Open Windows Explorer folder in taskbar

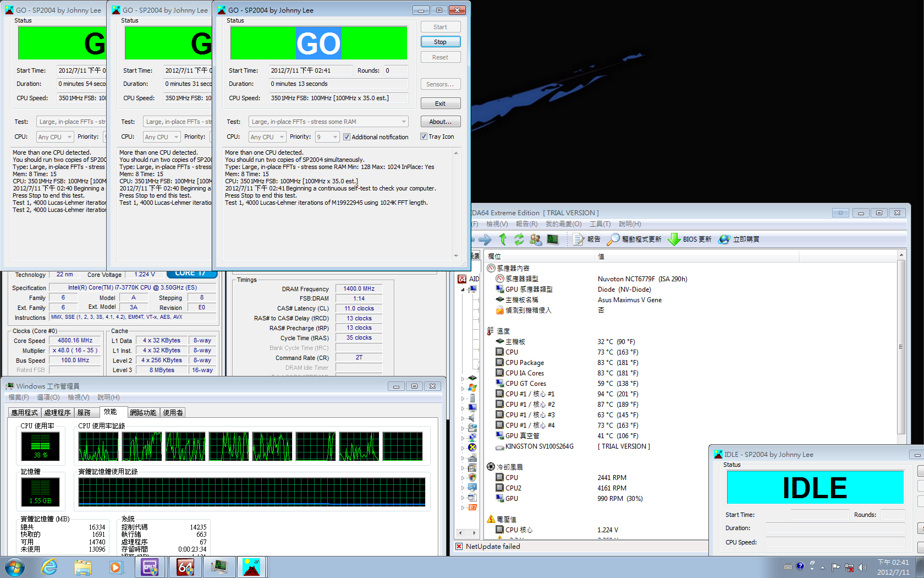tap(83, 567)
